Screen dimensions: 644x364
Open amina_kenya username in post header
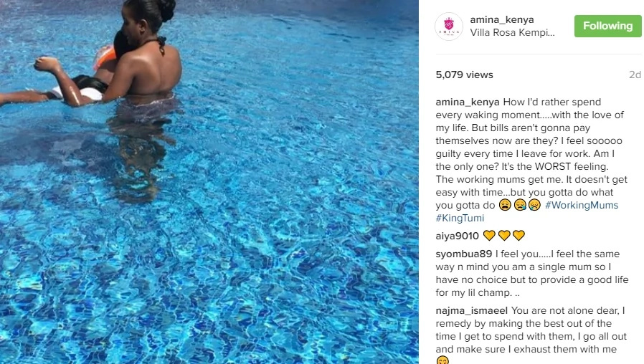pos(502,19)
